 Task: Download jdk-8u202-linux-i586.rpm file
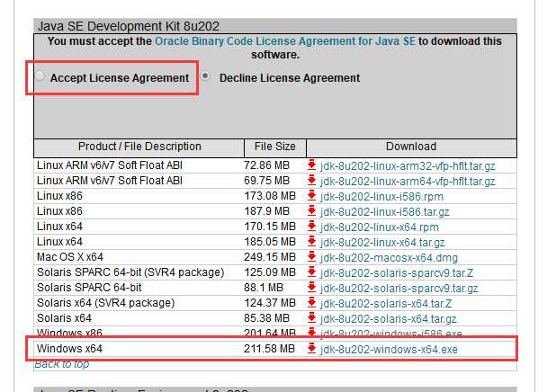pyautogui.click(x=381, y=197)
